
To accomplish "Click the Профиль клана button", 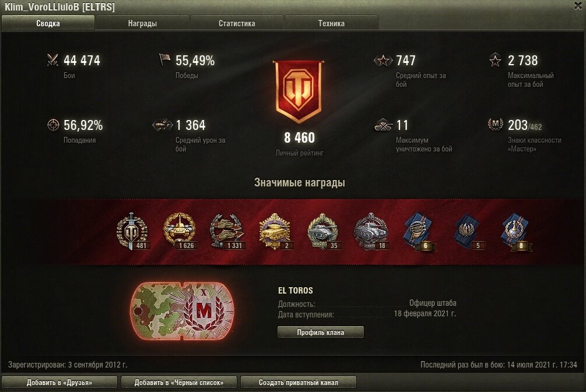I will (320, 332).
